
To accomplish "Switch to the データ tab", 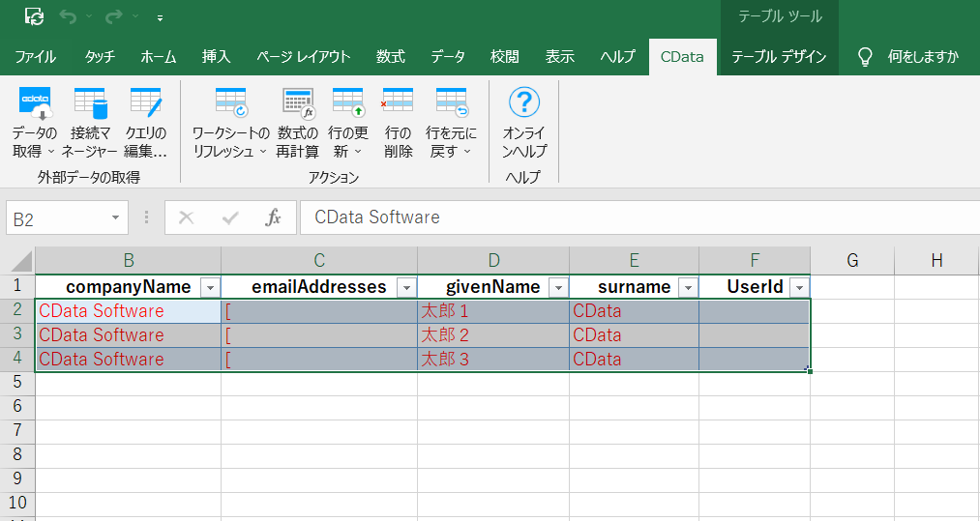I will point(448,57).
